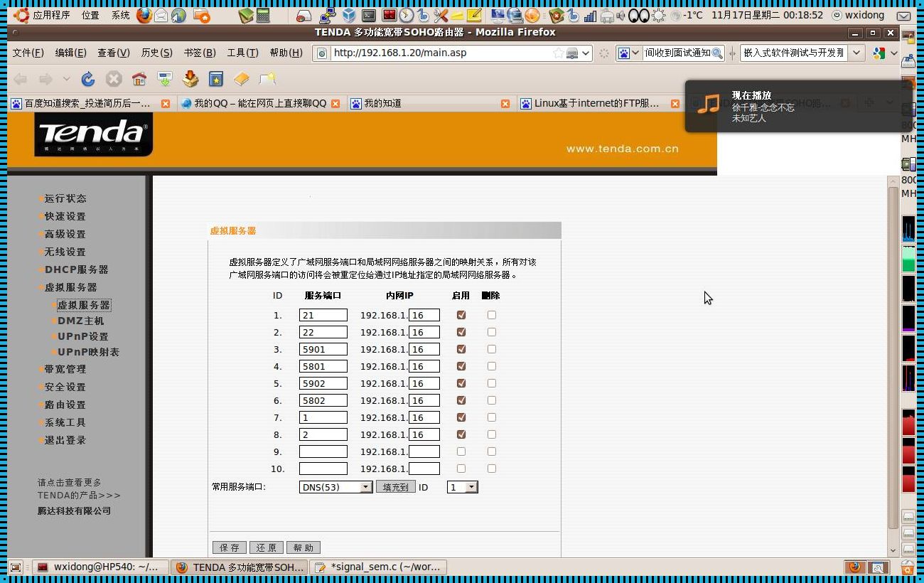The width and height of the screenshot is (924, 583).
Task: Click the show-desktop icon in the bottom panel
Action: (15, 567)
